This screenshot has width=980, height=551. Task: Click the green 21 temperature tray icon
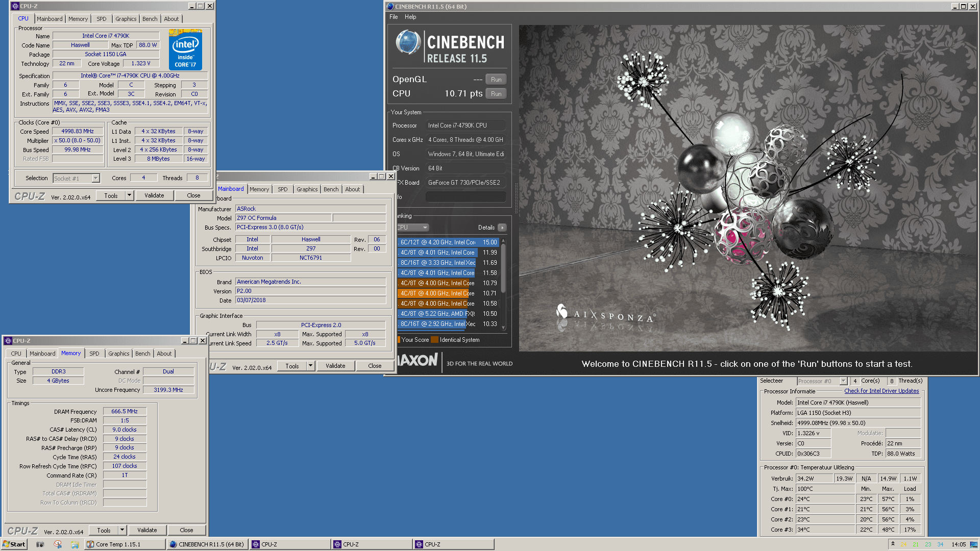point(916,544)
